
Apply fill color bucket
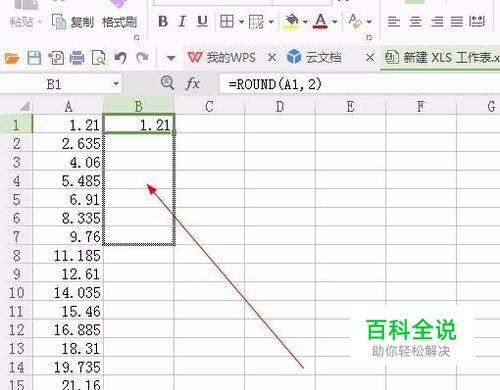pyautogui.click(x=291, y=22)
